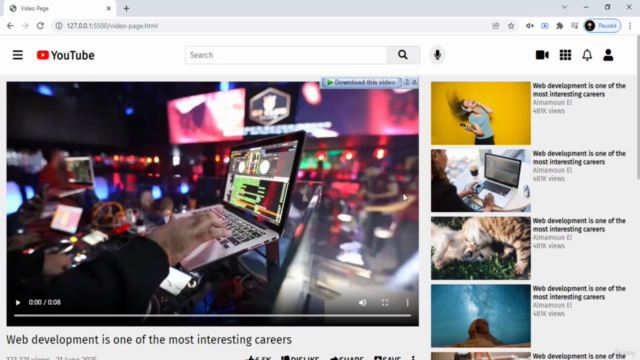Viewport: 640px width, 360px height.
Task: Mute the video using the speaker icon
Action: (362, 302)
